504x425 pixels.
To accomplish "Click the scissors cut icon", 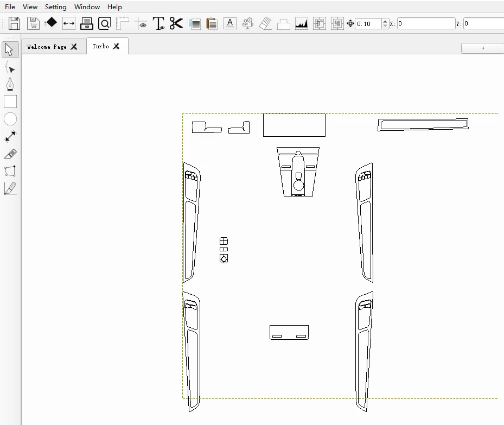I will (176, 23).
